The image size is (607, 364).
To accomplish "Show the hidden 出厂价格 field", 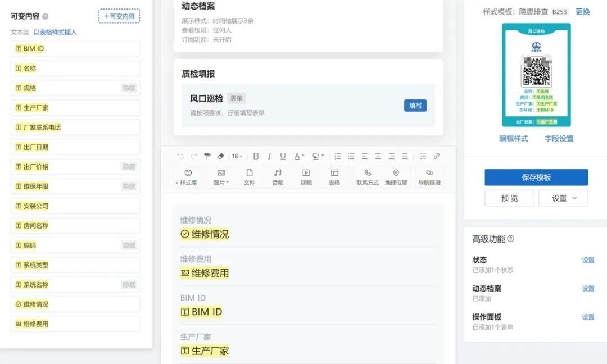I will coord(130,166).
